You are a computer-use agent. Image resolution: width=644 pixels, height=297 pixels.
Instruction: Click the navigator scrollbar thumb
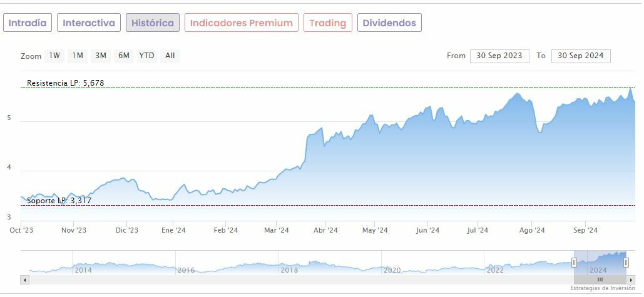pyautogui.click(x=600, y=279)
